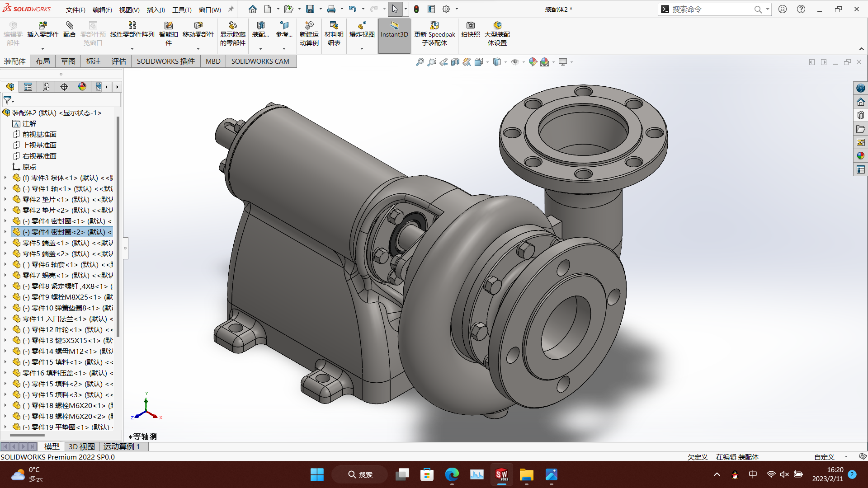Open the search command dropdown arrow
This screenshot has height=488, width=868.
[x=768, y=9]
